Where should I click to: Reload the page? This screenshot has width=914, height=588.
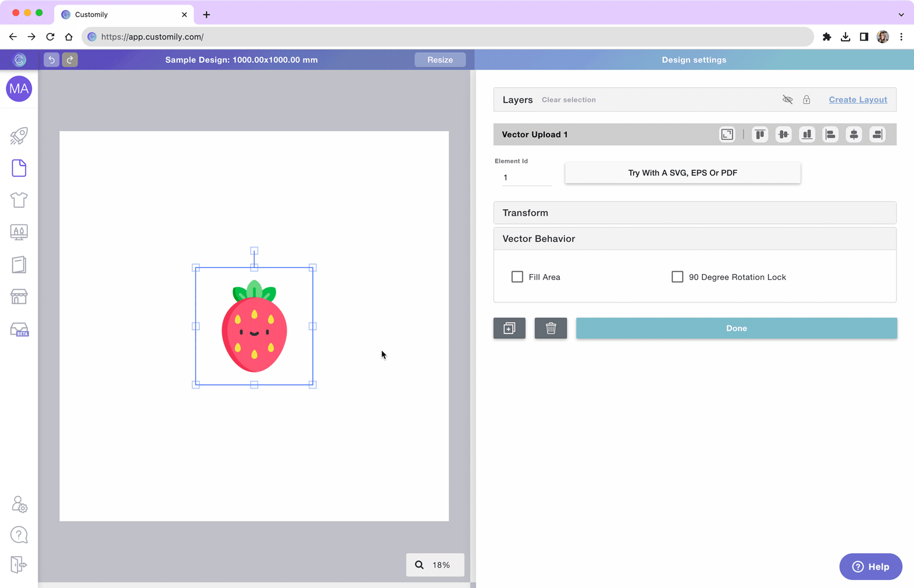coord(50,37)
